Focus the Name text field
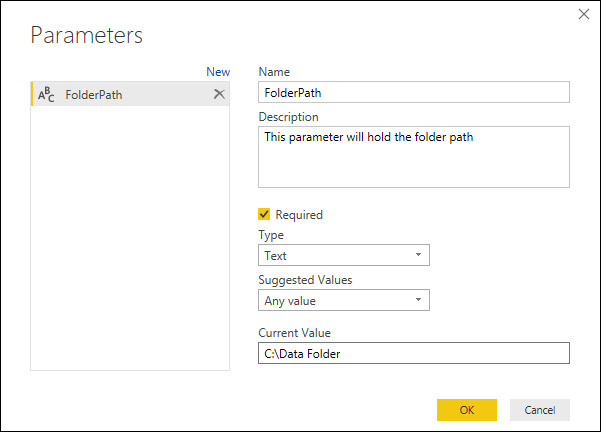The image size is (601, 432). (x=413, y=92)
